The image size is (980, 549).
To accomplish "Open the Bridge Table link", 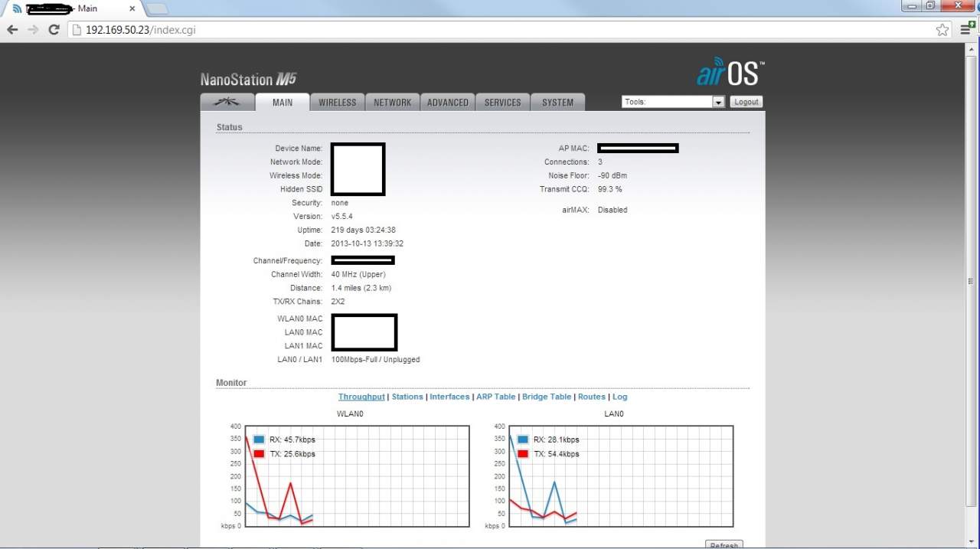I will click(x=547, y=397).
